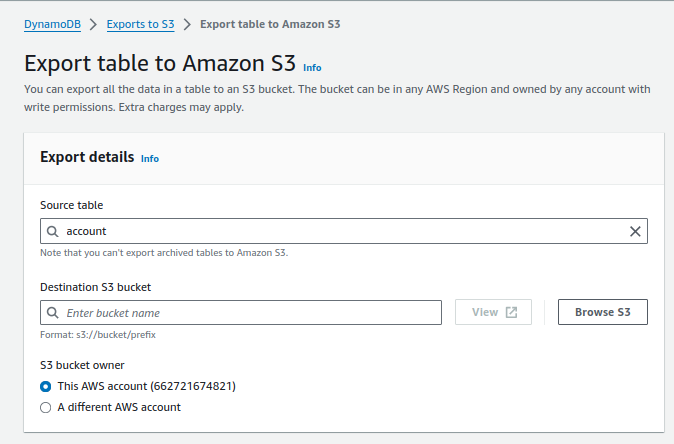Click the magnifier icon in Destination bucket field
This screenshot has height=444, width=674.
coord(52,312)
